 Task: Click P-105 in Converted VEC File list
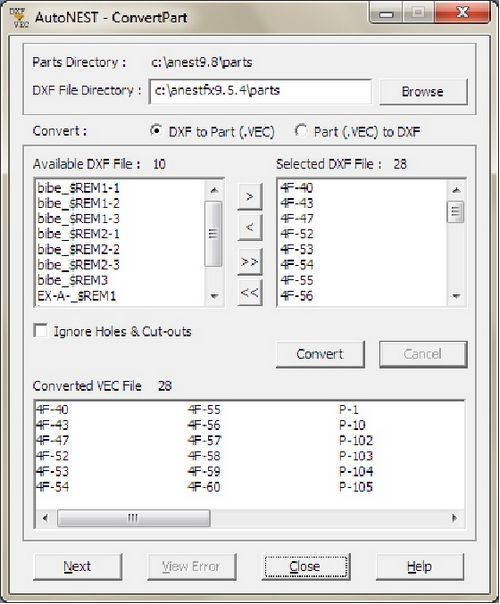356,487
